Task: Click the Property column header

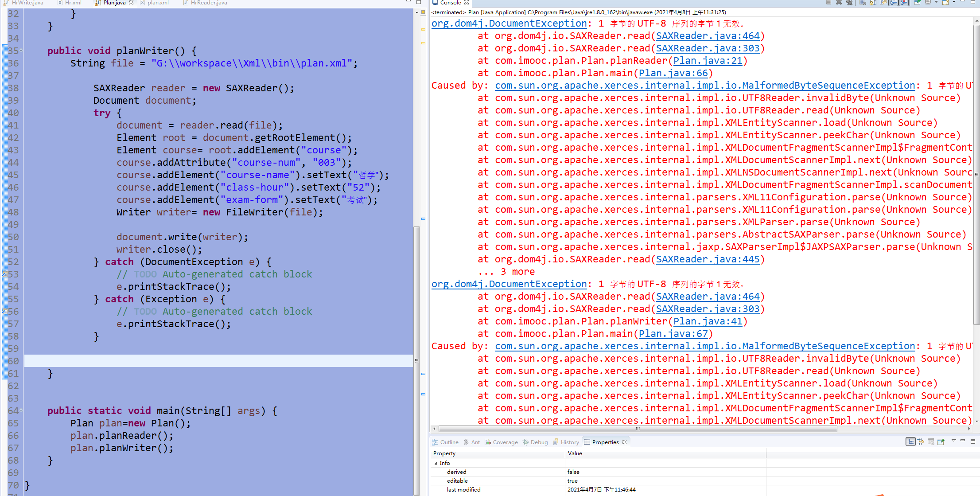Action: tap(498, 453)
